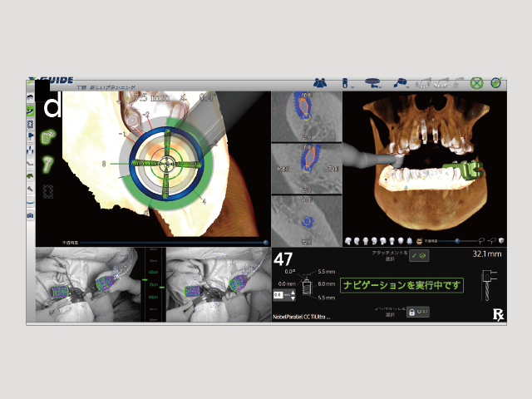The image size is (532, 399).
Task: Click the green crossed-circle cancel icon
Action: pos(476,82)
